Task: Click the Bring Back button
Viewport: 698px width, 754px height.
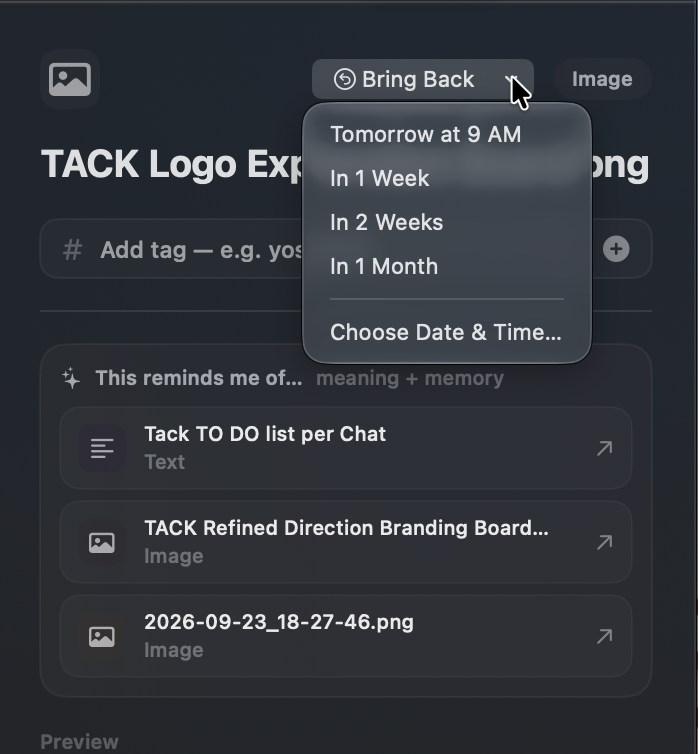Action: pos(423,79)
